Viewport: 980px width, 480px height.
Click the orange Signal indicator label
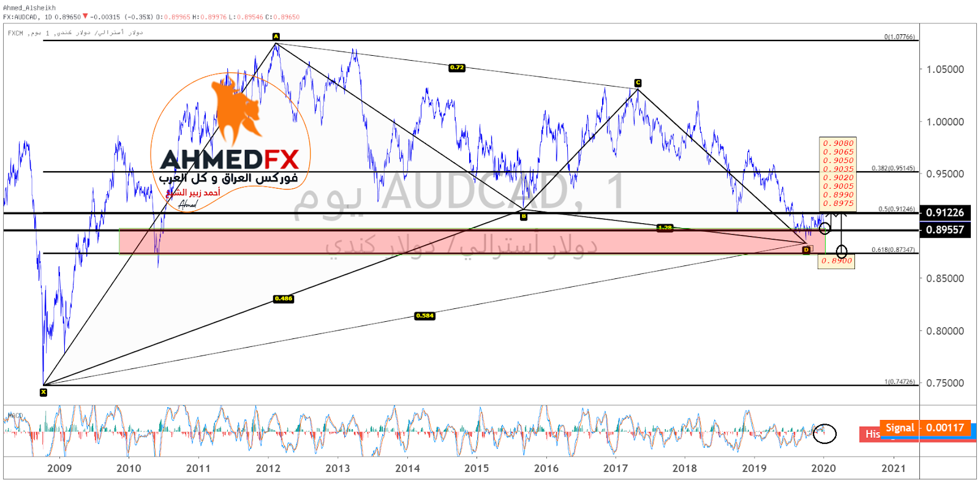tap(900, 428)
